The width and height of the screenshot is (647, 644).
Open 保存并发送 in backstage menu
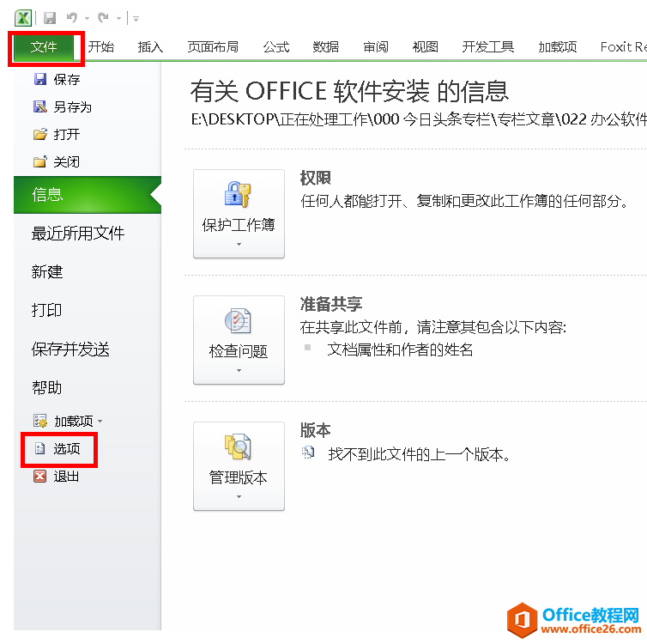point(70,349)
